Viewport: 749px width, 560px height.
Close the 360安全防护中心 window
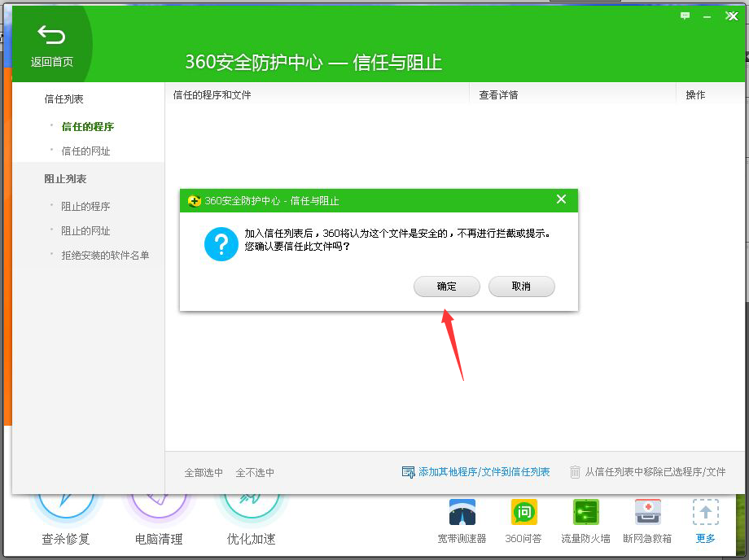point(732,16)
